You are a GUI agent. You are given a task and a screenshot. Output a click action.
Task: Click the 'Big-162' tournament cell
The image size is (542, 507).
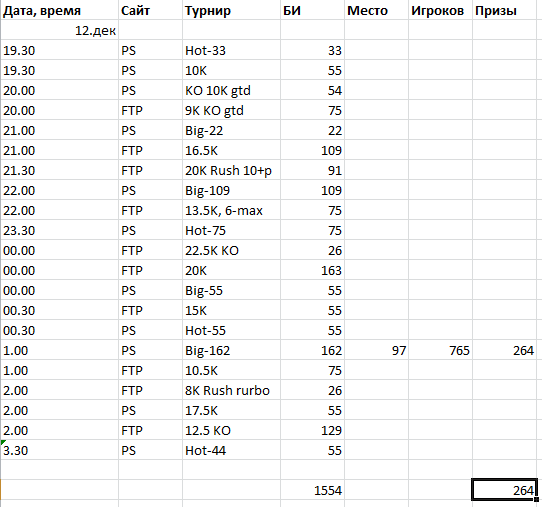[x=231, y=350]
